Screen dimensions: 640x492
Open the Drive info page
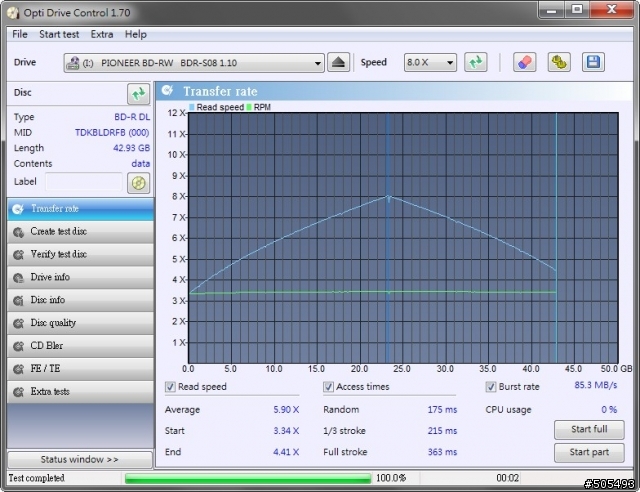click(x=80, y=278)
